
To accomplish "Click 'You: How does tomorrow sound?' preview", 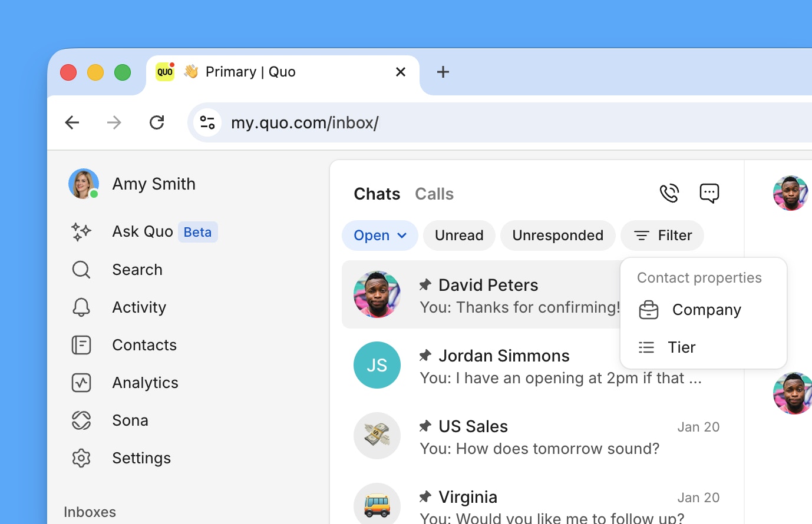I will pos(539,449).
